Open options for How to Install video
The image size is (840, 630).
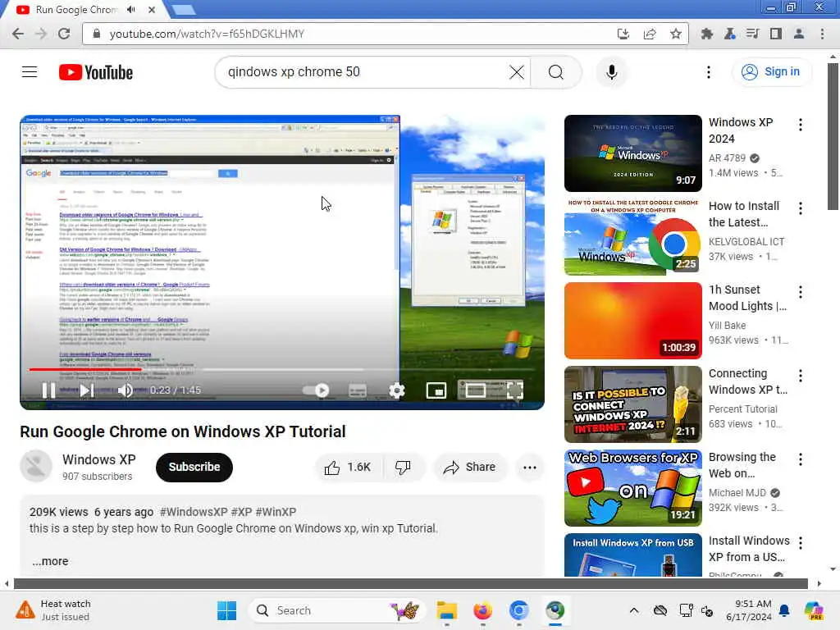801,208
